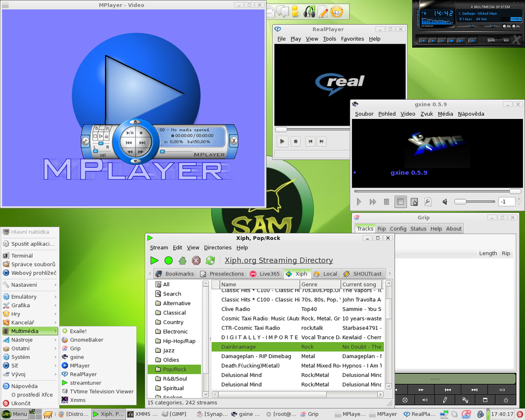Open gxine settings wrench icon
The image size is (525, 420).
[428, 202]
